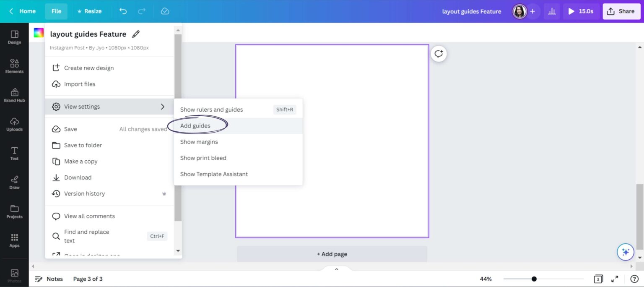Select 'Add guides' from the submenu
The height and width of the screenshot is (287, 644).
coord(195,125)
